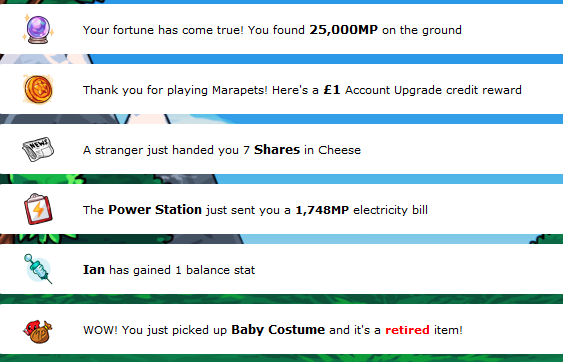This screenshot has width=563, height=362.
Task: Click the bold £1 credit text
Action: click(x=332, y=90)
